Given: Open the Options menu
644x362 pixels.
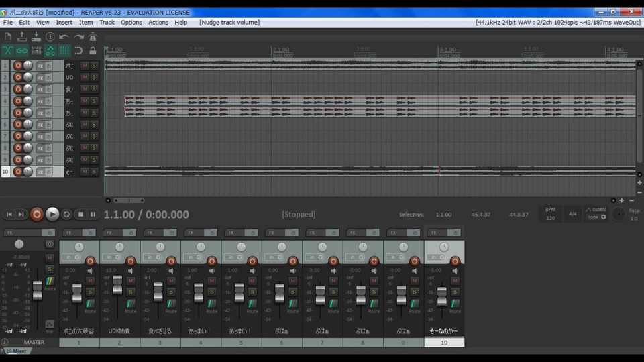Looking at the screenshot, I should point(131,23).
